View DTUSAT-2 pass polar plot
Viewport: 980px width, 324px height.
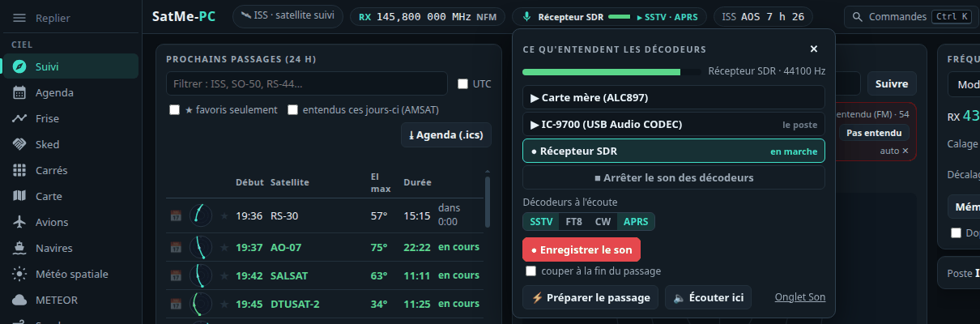201,305
